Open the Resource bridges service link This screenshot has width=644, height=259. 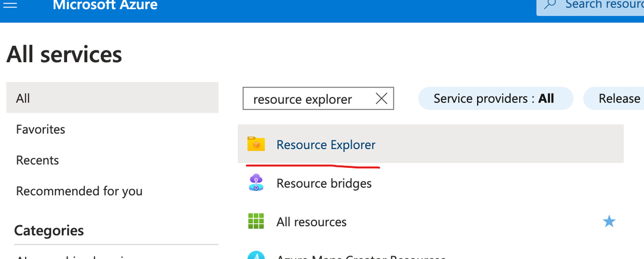point(324,183)
